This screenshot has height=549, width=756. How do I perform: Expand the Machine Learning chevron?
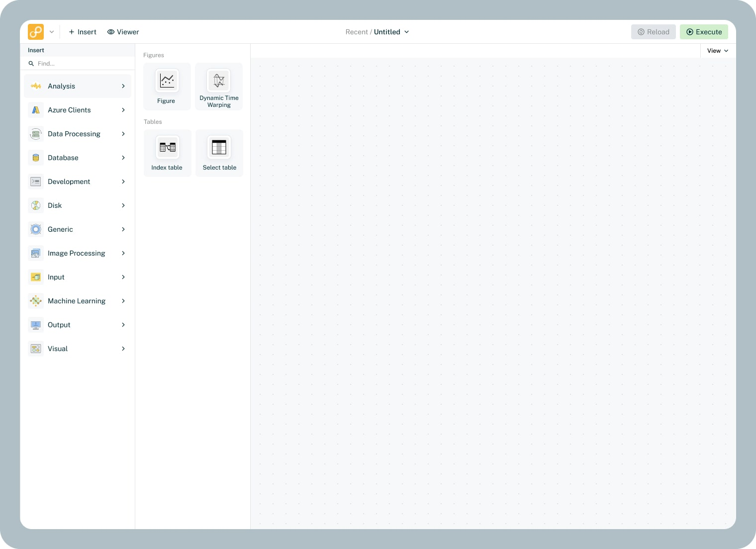click(123, 301)
